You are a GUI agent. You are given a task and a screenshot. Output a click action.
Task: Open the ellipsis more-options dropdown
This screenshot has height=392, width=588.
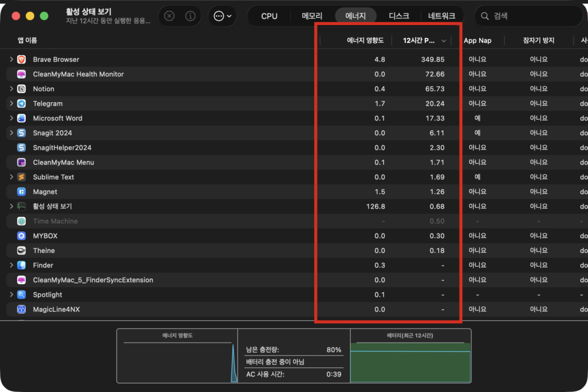point(222,16)
